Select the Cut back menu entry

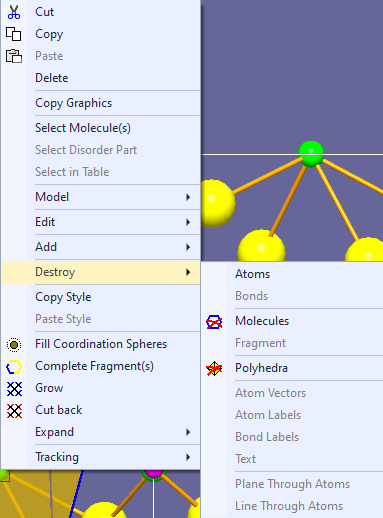[101, 410]
